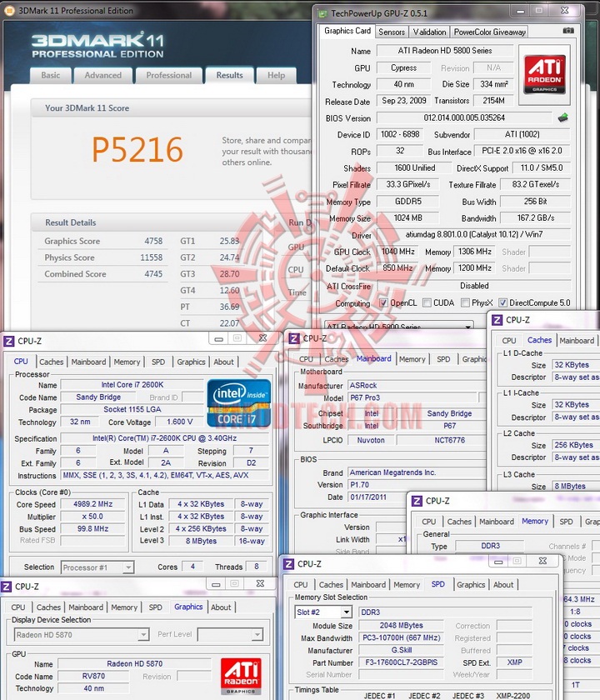Click the BIOS save chip icon in GPU-Z
The image size is (600, 700).
click(x=563, y=117)
